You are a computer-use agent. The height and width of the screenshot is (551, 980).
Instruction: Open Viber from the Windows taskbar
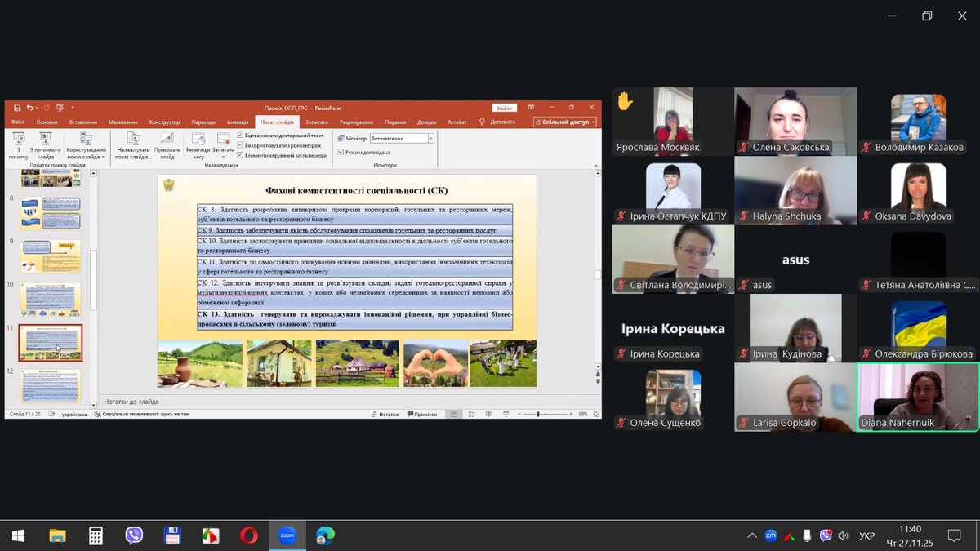pos(134,535)
